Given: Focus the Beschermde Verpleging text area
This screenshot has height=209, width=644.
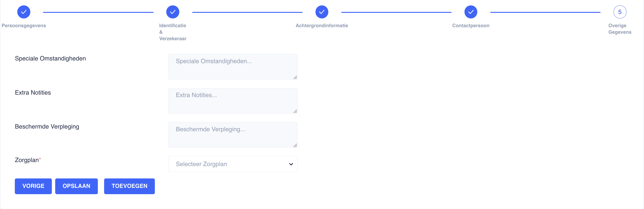Looking at the screenshot, I should (x=232, y=135).
